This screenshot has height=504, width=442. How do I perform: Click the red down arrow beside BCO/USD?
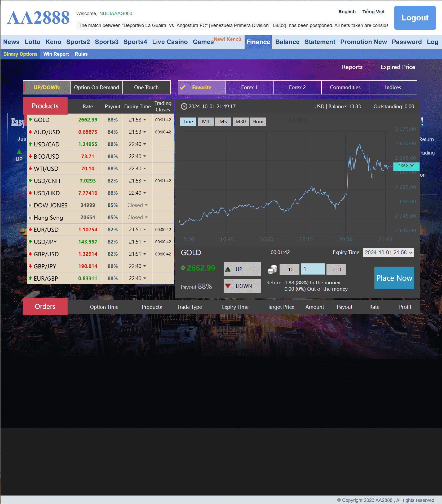coord(30,156)
